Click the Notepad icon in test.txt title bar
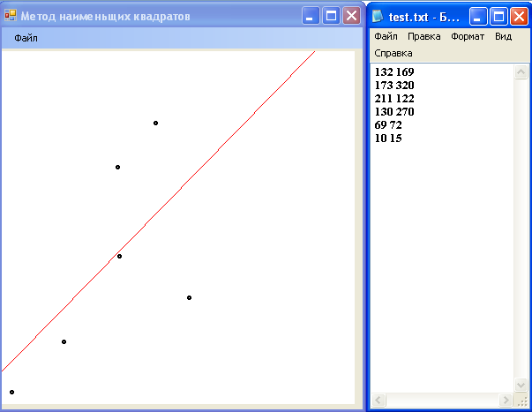Image resolution: width=532 pixels, height=412 pixels. point(378,16)
